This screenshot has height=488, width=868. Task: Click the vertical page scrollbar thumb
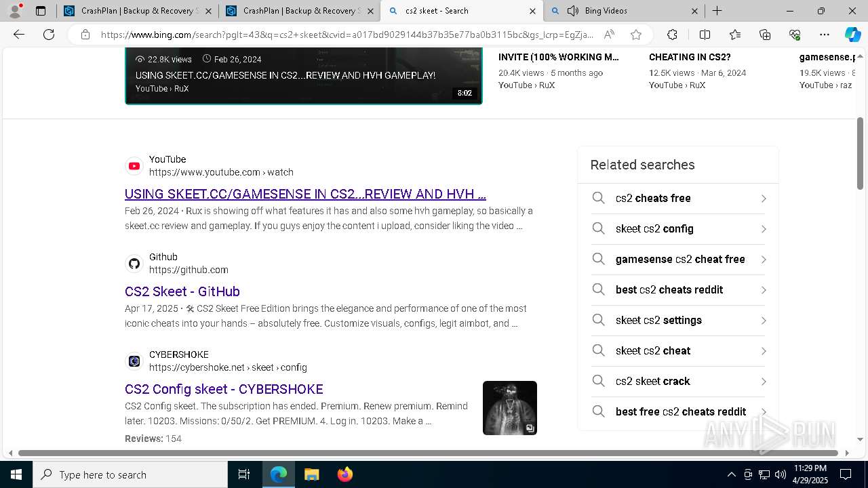point(860,152)
